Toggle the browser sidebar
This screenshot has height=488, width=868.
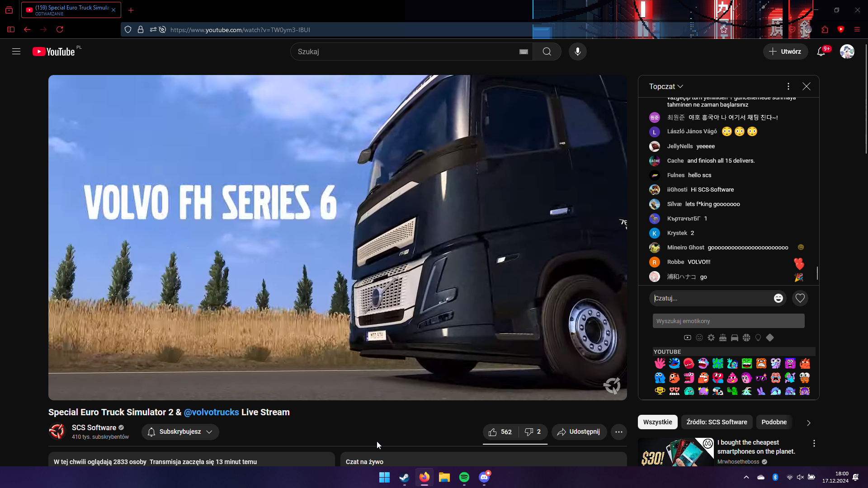pos(11,29)
